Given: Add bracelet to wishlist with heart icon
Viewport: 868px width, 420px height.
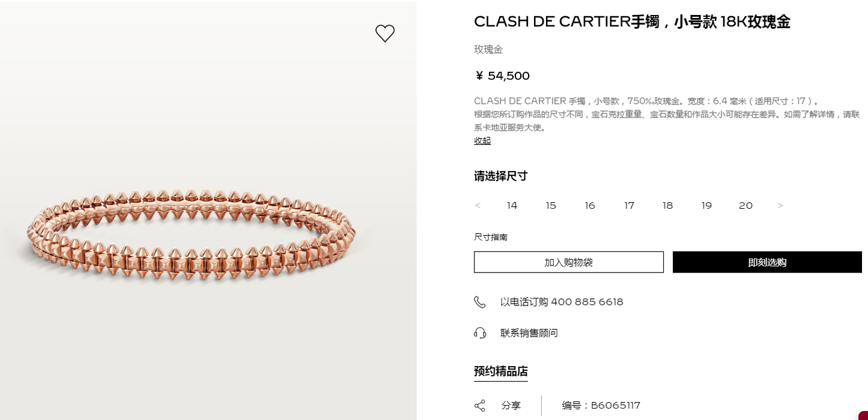Looking at the screenshot, I should tap(385, 33).
